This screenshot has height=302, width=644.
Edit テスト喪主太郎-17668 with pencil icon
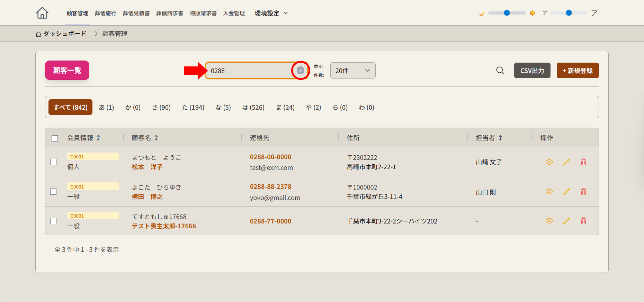coord(566,221)
